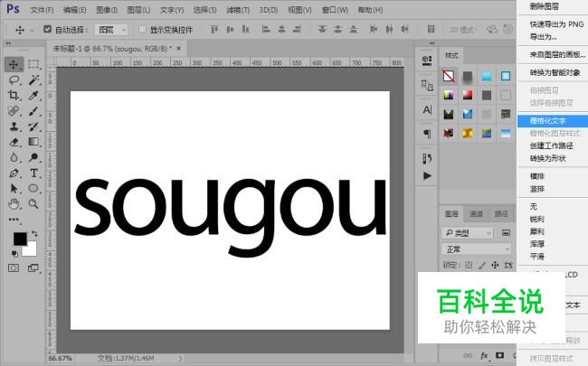Click the white background color swatch
Viewport: 588px width, 366px height.
(x=31, y=250)
